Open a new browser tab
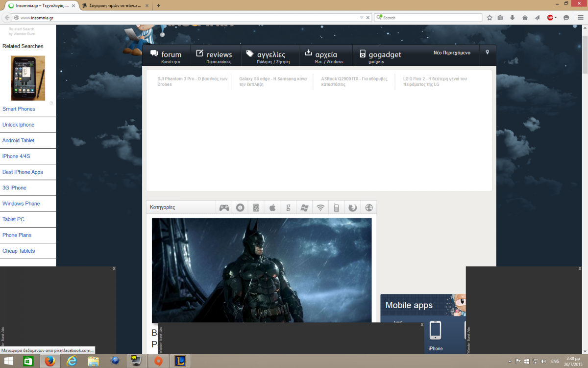The width and height of the screenshot is (588, 368). [x=158, y=5]
